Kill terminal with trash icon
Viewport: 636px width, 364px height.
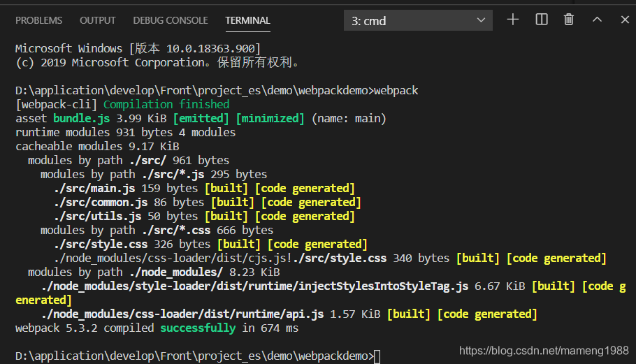(569, 20)
